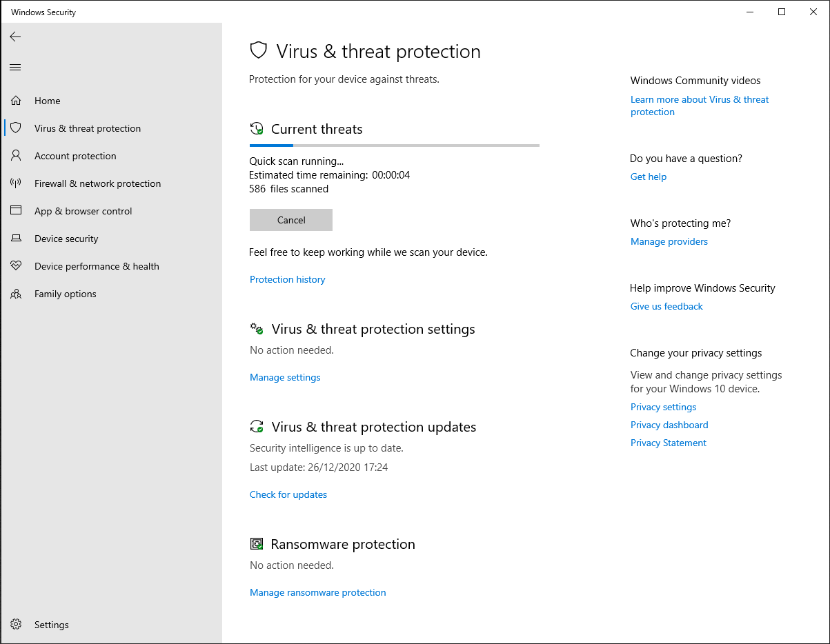Click the quick scan progress bar
Image resolution: width=830 pixels, height=644 pixels.
(394, 145)
